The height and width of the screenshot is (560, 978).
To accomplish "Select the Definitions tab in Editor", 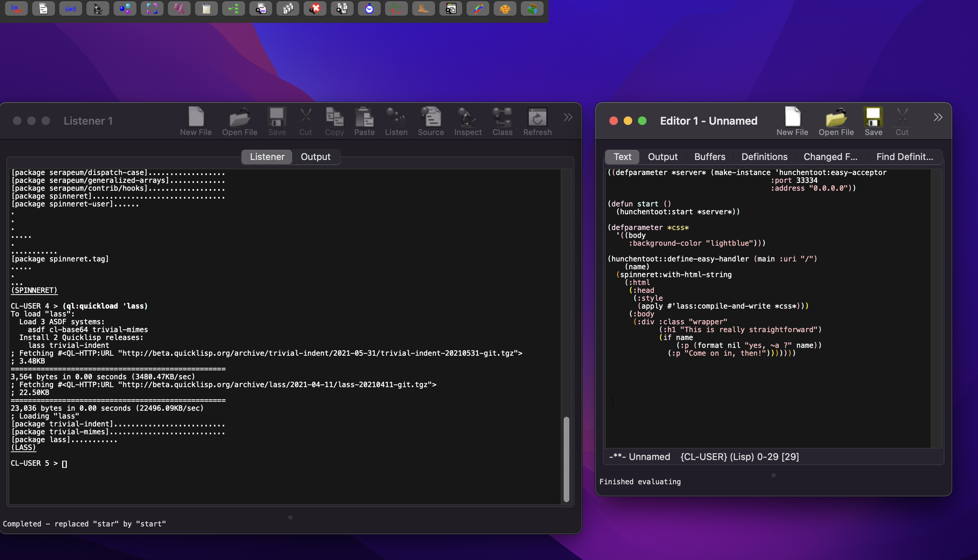I will pos(764,157).
